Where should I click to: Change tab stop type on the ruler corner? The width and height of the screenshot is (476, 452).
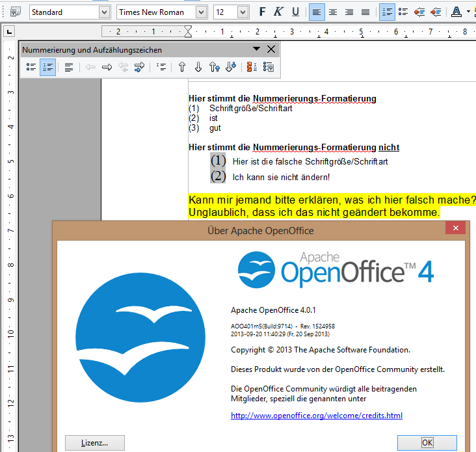coord(9,31)
